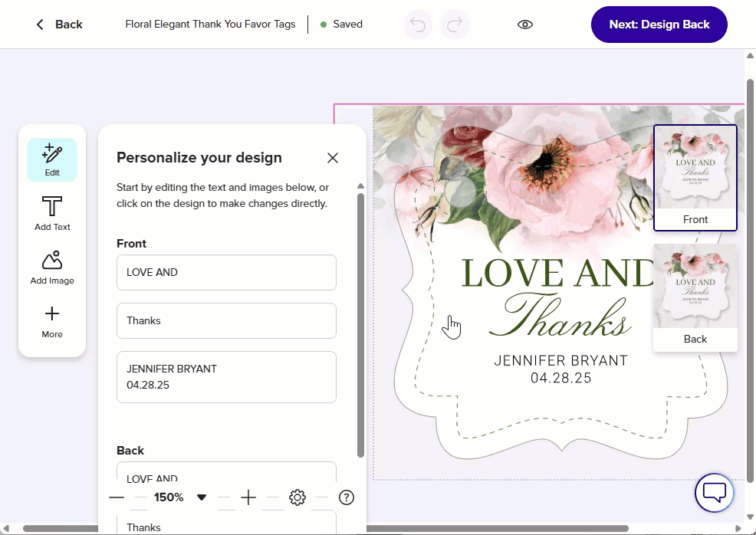Image resolution: width=756 pixels, height=535 pixels.
Task: Zoom out with the minus button
Action: click(117, 497)
